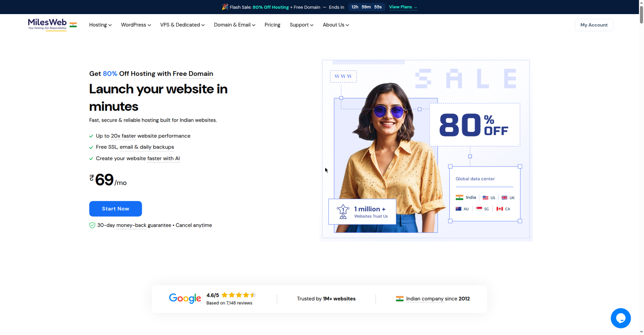This screenshot has width=644, height=335.
Task: Click the trophy icon in trust badge
Action: [343, 211]
